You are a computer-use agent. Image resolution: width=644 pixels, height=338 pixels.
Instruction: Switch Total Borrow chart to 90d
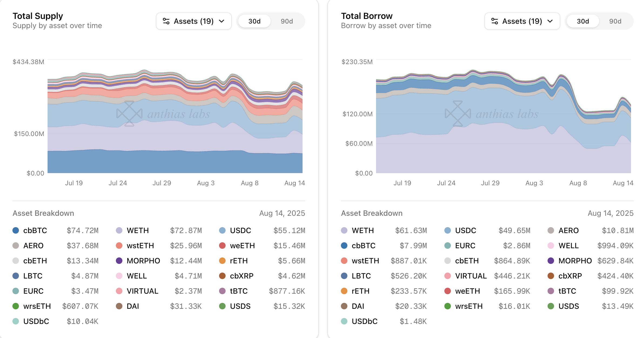[x=615, y=21]
